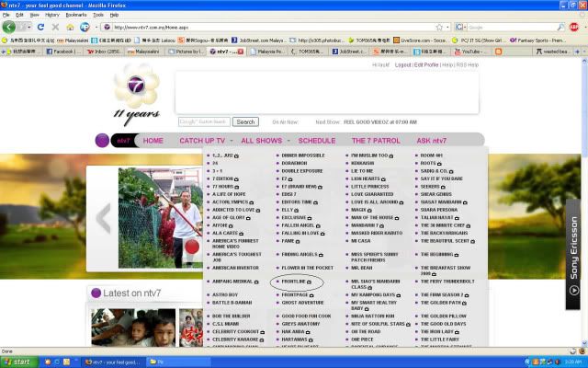Click the Sony Ericsson side banner
The width and height of the screenshot is (588, 368).
tap(573, 254)
